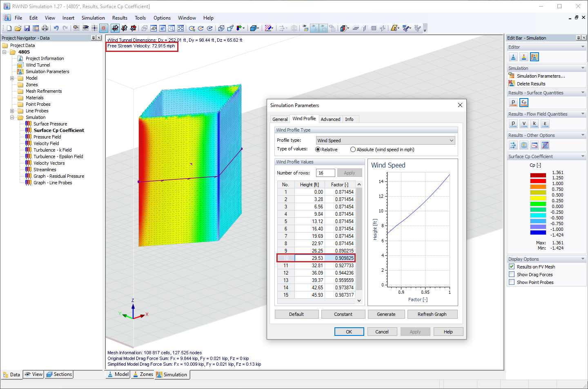Select the Surface Pressure result icon
The height and width of the screenshot is (389, 588).
pos(513,103)
